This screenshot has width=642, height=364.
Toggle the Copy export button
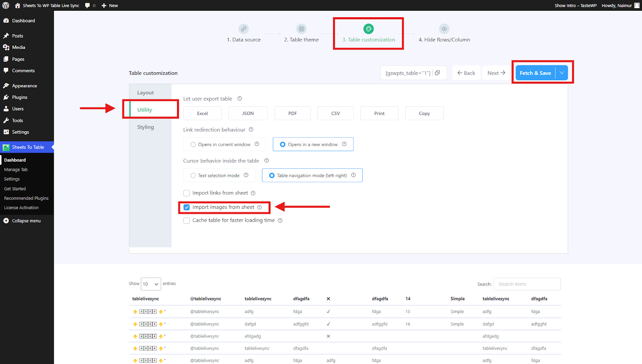coord(425,113)
